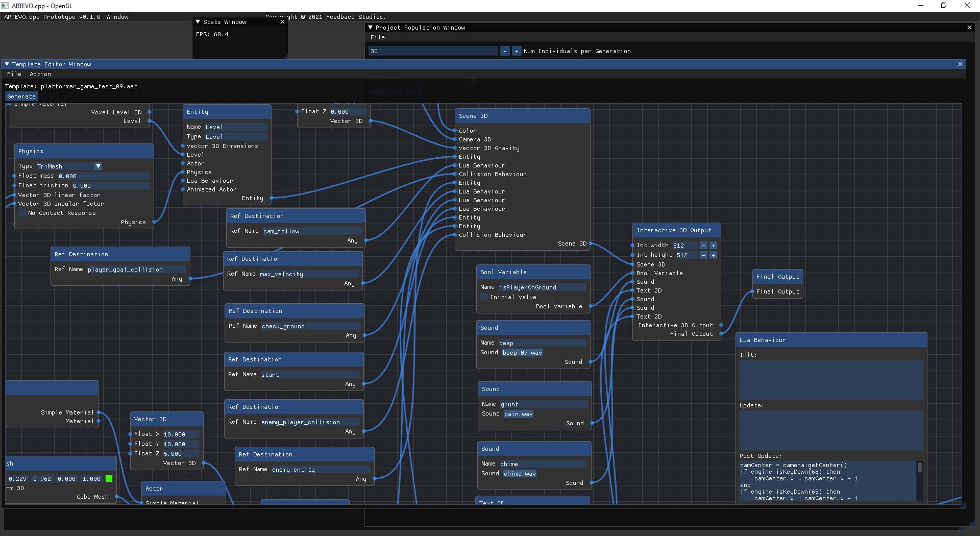The height and width of the screenshot is (536, 980).
Task: Open Template Editor File menu
Action: (14, 74)
